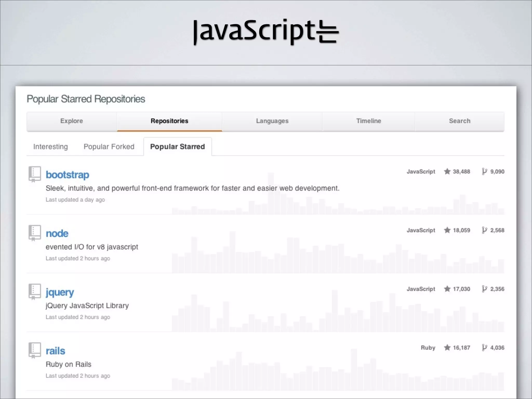This screenshot has width=532, height=399.
Task: Click 'Last updated 2 hours ago' under node
Action: [78, 258]
